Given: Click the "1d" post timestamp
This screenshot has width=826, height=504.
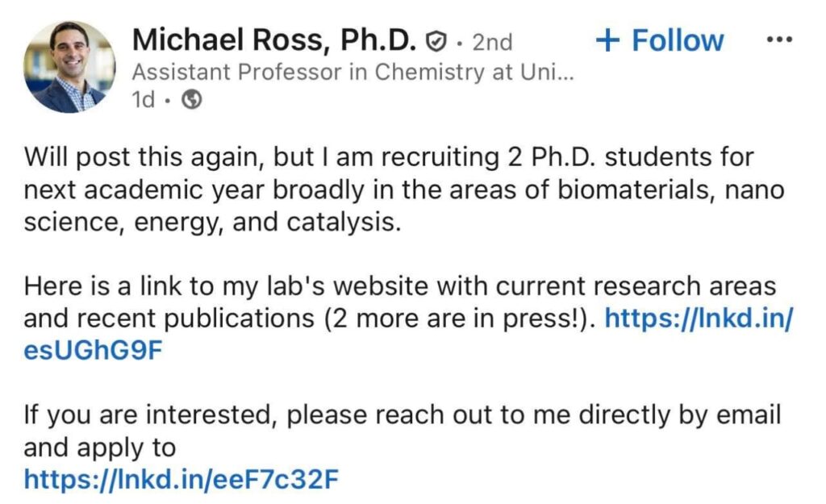Looking at the screenshot, I should click(145, 100).
